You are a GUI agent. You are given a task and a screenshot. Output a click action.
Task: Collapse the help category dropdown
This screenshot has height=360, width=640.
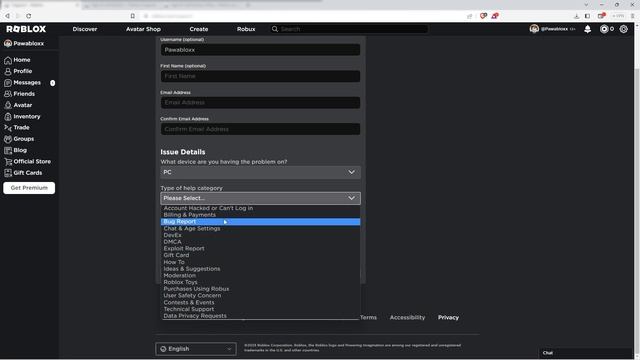coord(260,198)
